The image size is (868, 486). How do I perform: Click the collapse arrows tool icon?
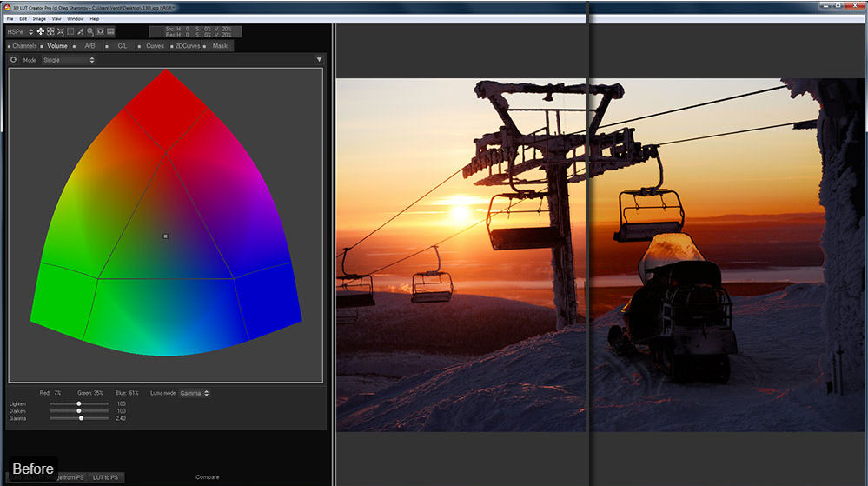pos(60,31)
